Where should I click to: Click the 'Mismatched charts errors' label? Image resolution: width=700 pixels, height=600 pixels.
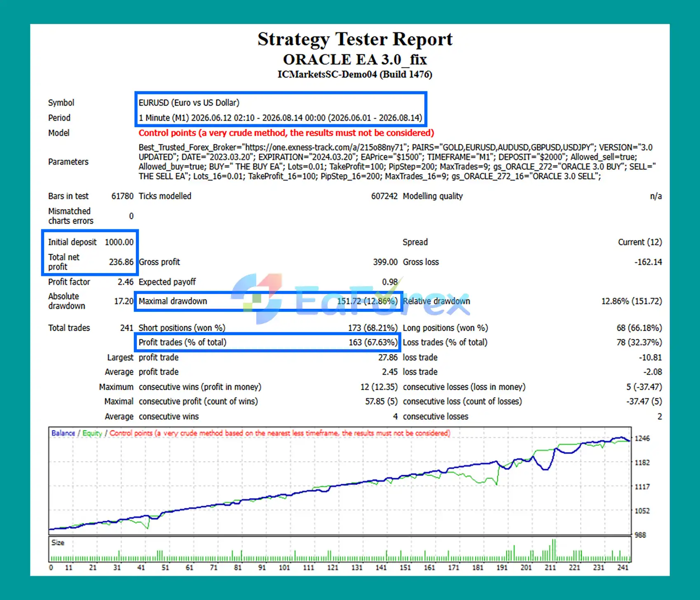coord(71,216)
